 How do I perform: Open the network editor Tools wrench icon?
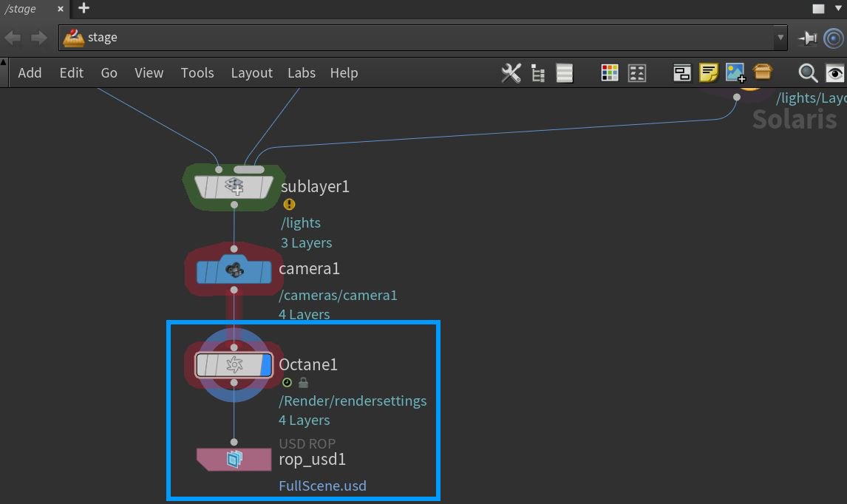[511, 72]
